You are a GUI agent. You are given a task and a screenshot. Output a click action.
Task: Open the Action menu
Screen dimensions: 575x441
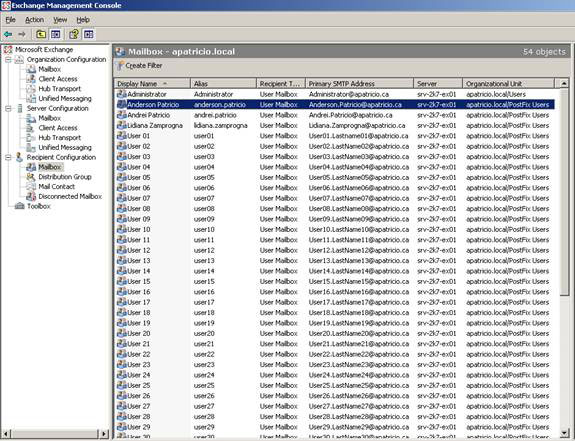coord(34,20)
